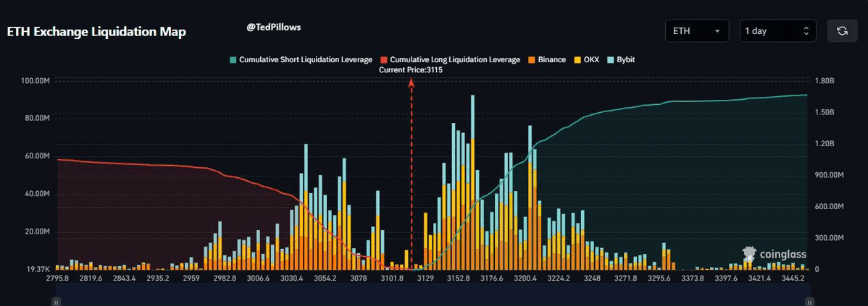Viewport: 868px width, 306px height.
Task: Click the red long leverage legend swatch
Action: 383,59
